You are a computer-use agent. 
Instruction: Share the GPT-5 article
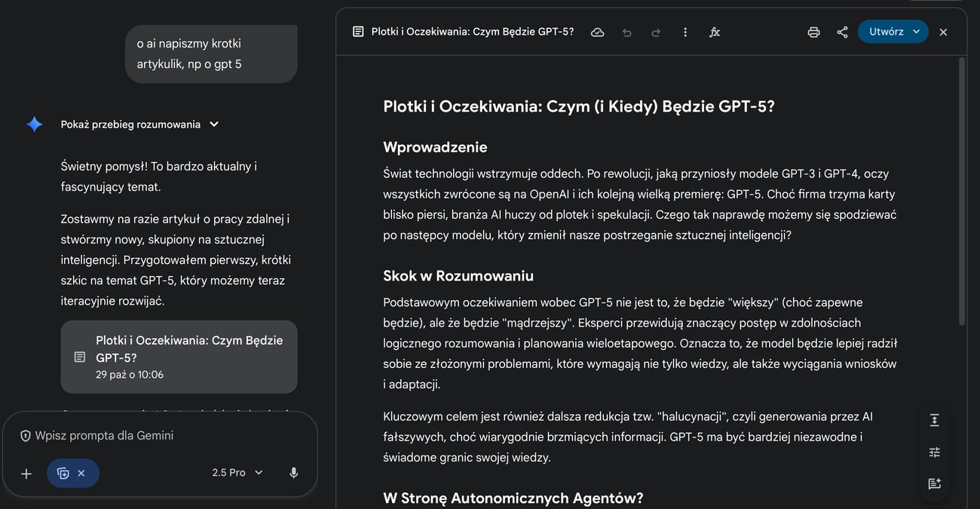point(842,32)
